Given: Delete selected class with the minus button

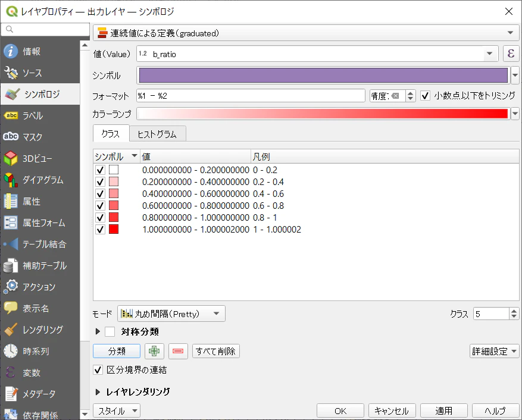Looking at the screenshot, I should [x=178, y=351].
